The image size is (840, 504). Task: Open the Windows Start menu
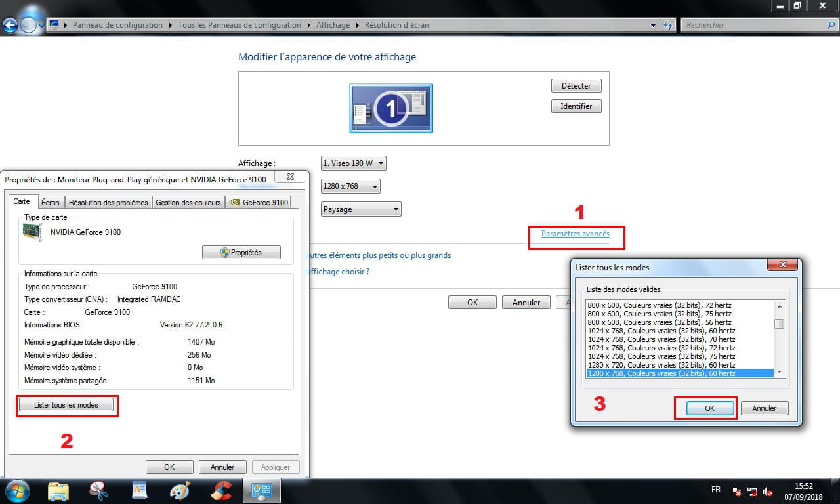[18, 491]
